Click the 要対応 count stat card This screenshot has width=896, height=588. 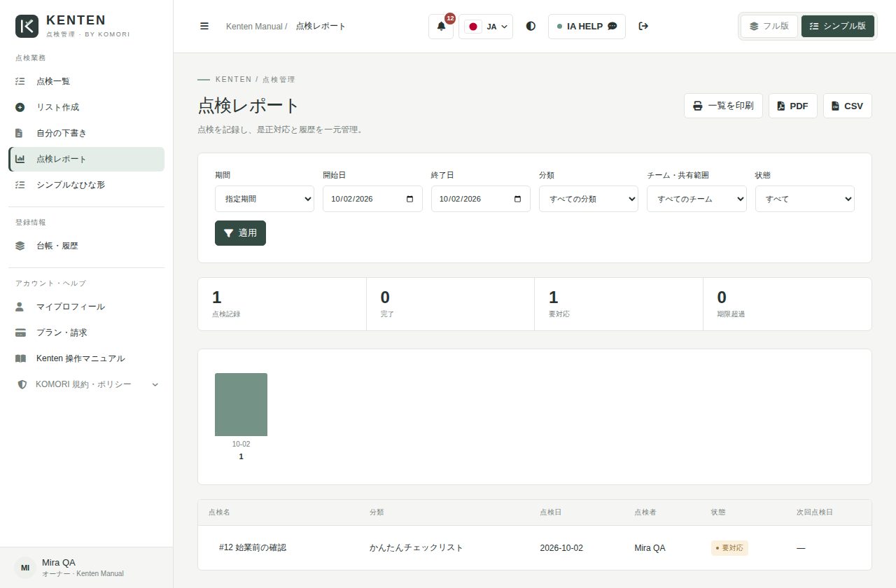click(x=619, y=304)
